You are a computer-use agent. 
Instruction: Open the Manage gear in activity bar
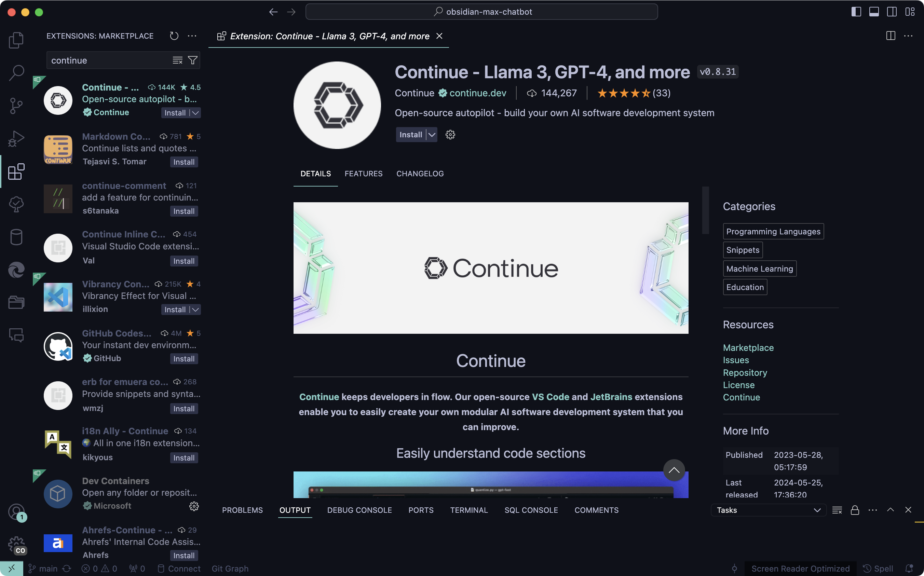(16, 544)
